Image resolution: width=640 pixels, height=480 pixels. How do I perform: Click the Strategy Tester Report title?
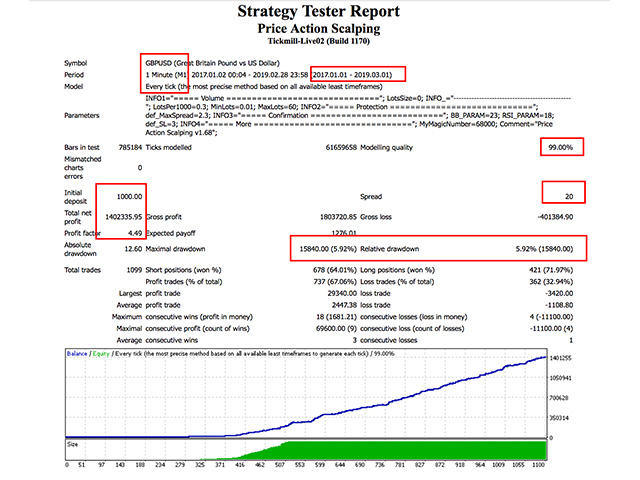(318, 11)
